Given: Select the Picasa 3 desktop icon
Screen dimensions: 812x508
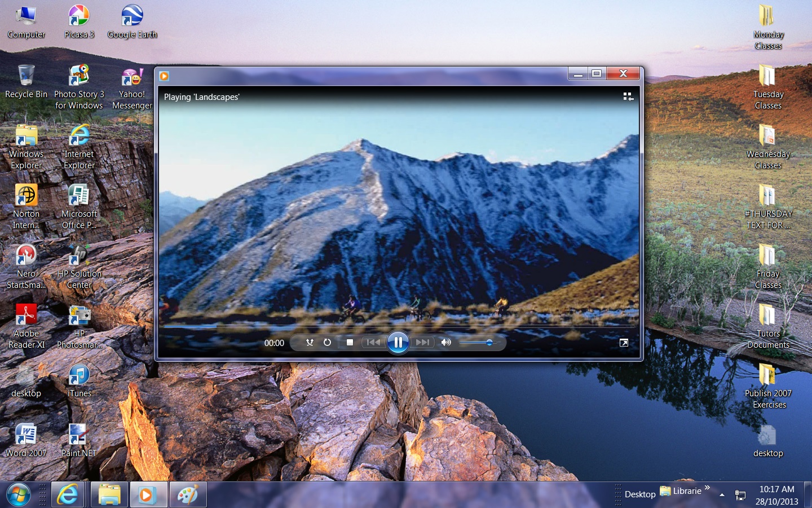Looking at the screenshot, I should 79,21.
